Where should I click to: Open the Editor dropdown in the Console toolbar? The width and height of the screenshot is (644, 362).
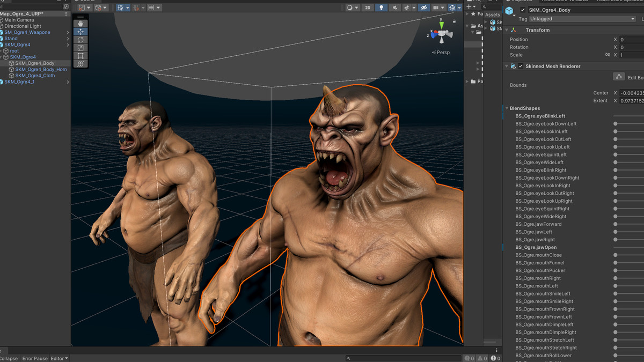click(x=59, y=358)
